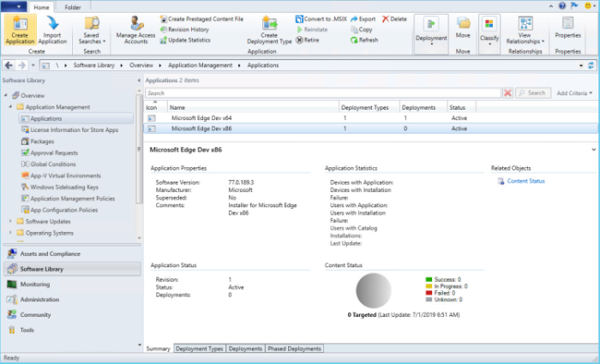Refresh the applications list from the ribbon
Screen dimensions: 600x364
(x=364, y=39)
